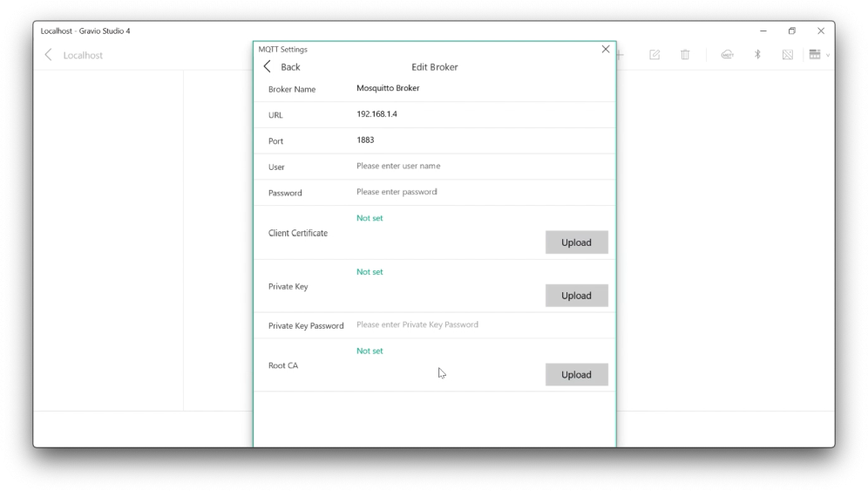The height and width of the screenshot is (491, 868).
Task: Click Not set status for Root CA
Action: pyautogui.click(x=370, y=351)
